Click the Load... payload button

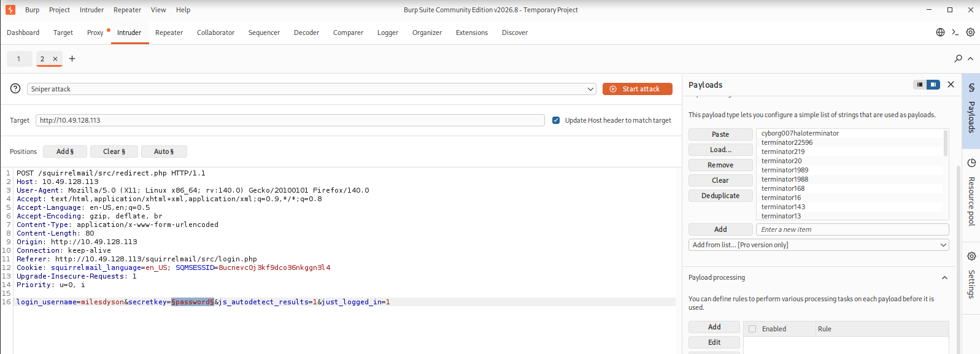coord(720,150)
